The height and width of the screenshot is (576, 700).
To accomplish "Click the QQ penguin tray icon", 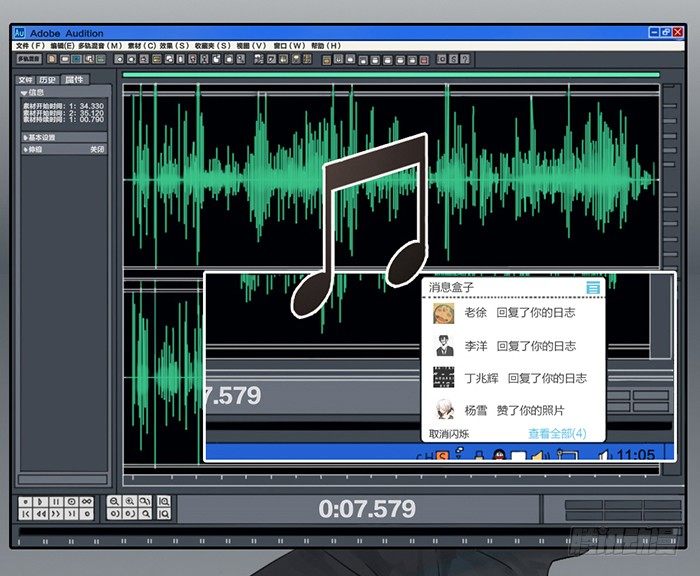I will [499, 456].
